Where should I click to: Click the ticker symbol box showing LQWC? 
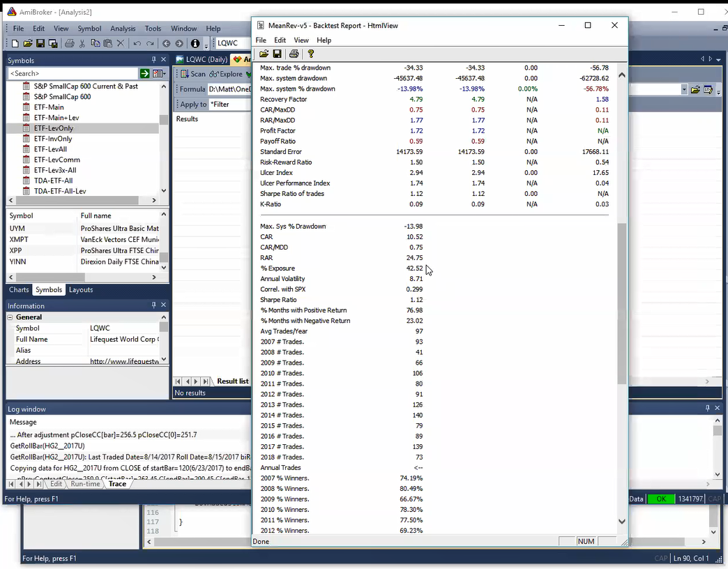point(232,43)
